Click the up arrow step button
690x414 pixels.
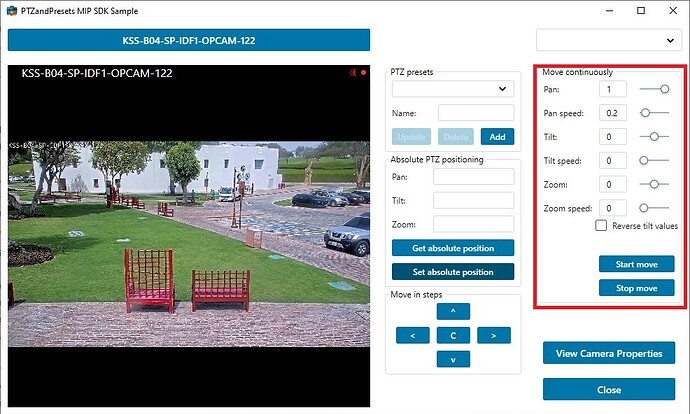click(453, 311)
